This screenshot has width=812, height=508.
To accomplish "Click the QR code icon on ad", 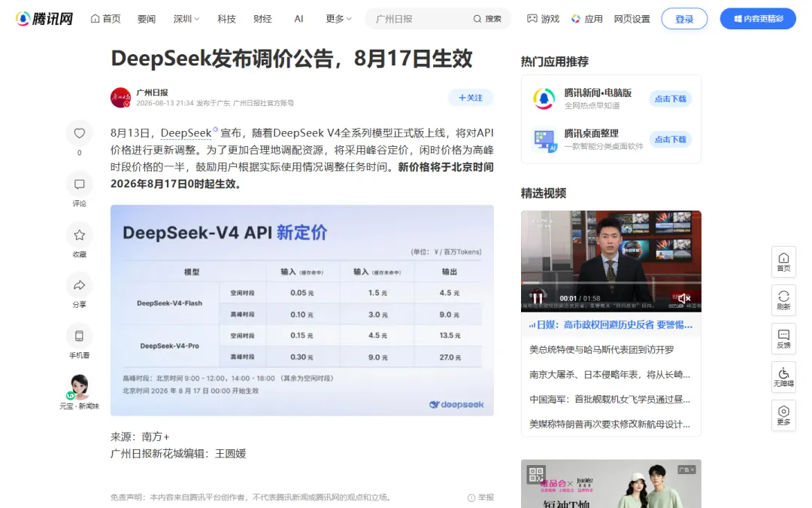I will 536,474.
